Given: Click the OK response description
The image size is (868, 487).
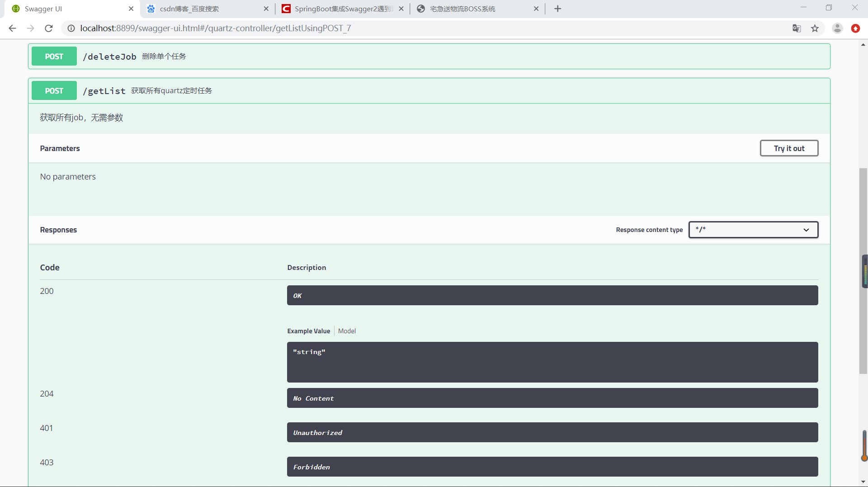Looking at the screenshot, I should (x=552, y=295).
